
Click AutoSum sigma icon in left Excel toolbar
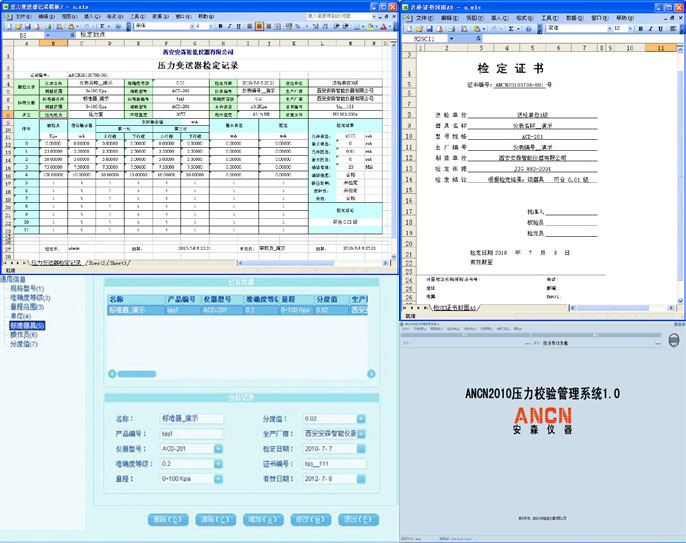102,27
